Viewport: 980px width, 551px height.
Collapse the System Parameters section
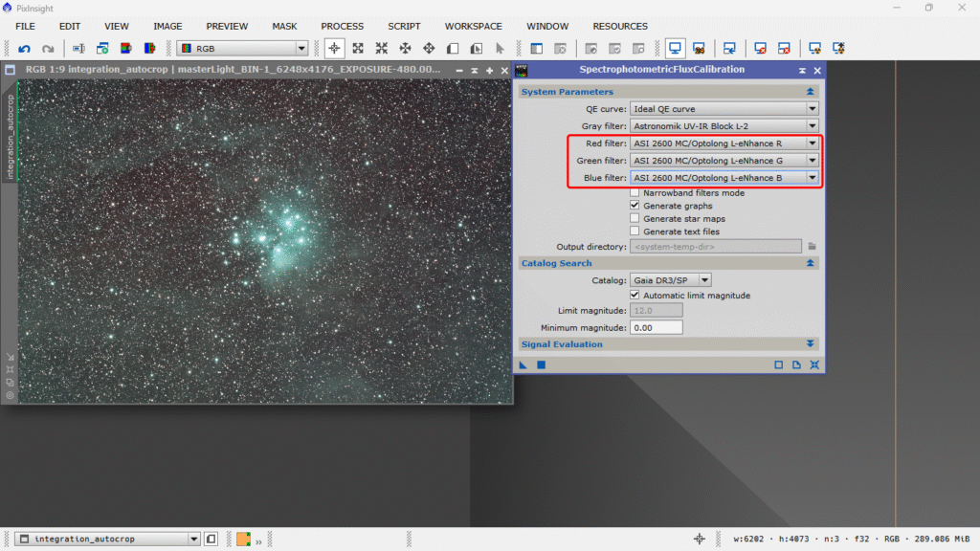pos(810,91)
